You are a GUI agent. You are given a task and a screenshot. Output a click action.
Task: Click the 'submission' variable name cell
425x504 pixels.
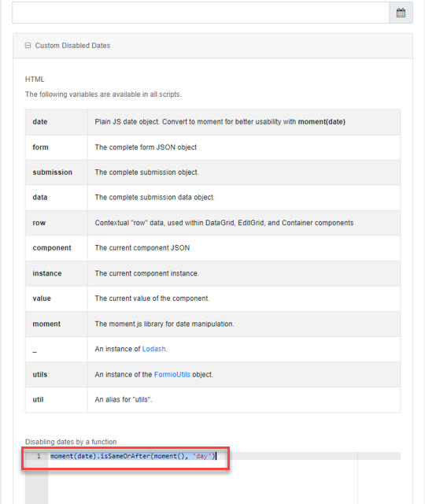56,172
